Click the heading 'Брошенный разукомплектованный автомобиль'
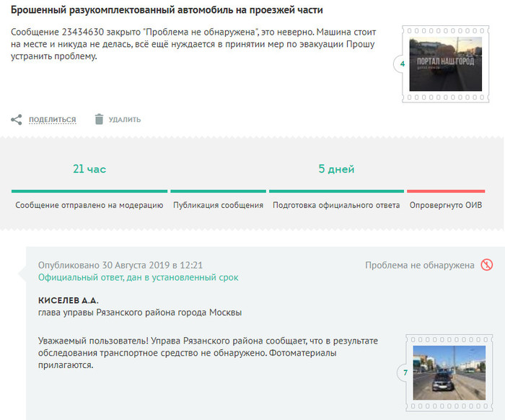505x420 pixels. tap(167, 10)
